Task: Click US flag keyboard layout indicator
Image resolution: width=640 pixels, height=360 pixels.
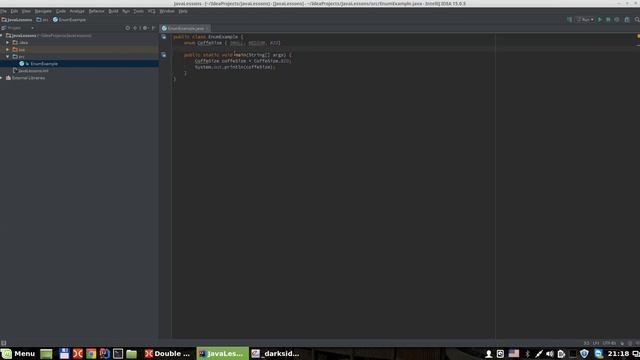Action: [x=514, y=353]
